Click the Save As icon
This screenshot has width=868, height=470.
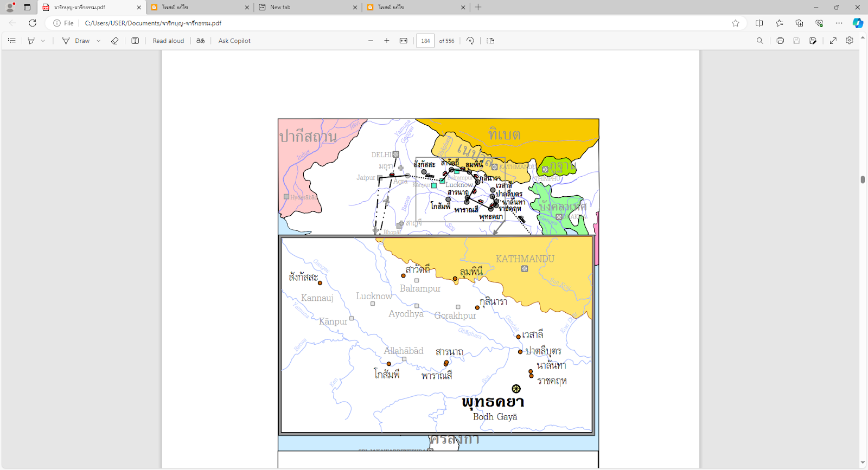(x=813, y=41)
